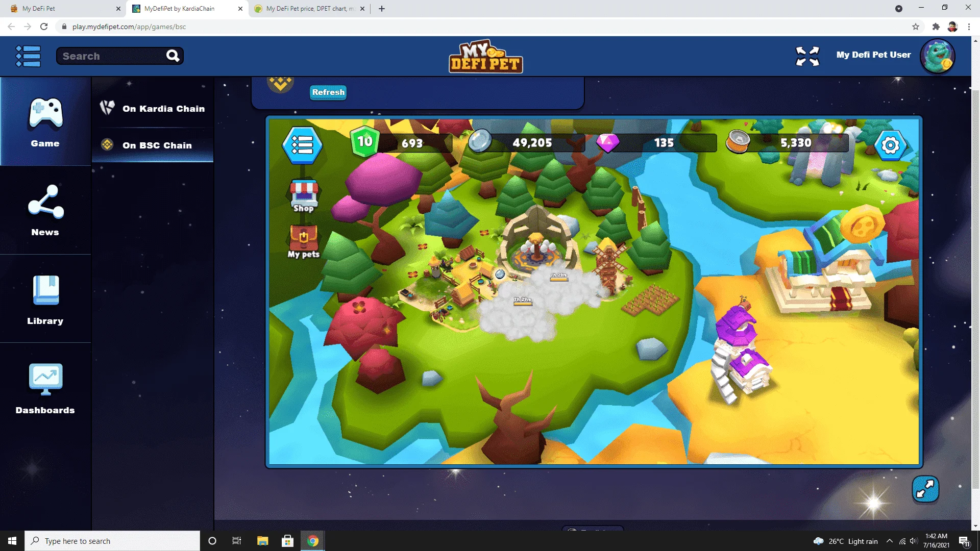Open the user avatar profile picture

click(x=938, y=56)
